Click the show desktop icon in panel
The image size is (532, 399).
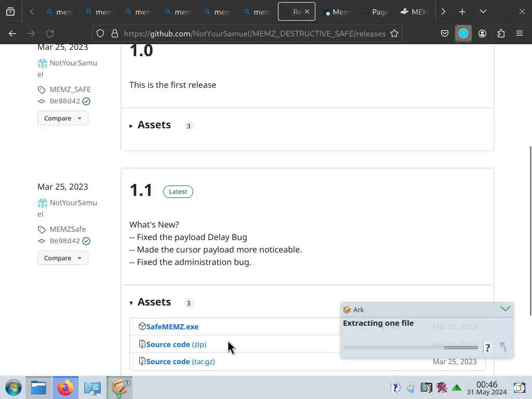tap(519, 388)
